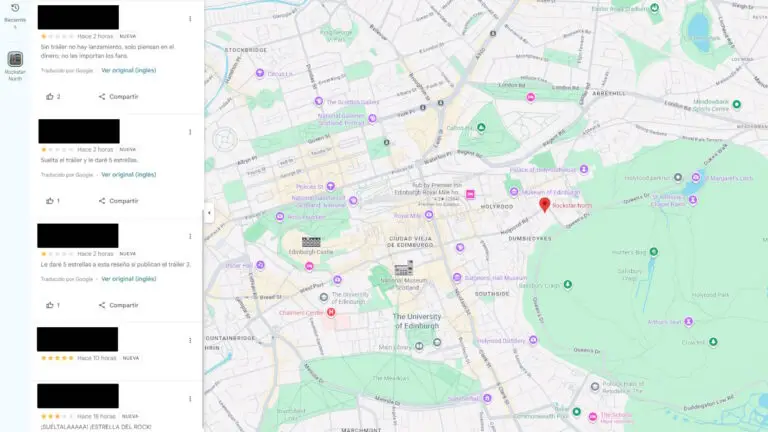Screen dimensions: 768x432
Task: Like the 'Sin tráiler no hay lanzamiento' review
Action: pyautogui.click(x=50, y=96)
